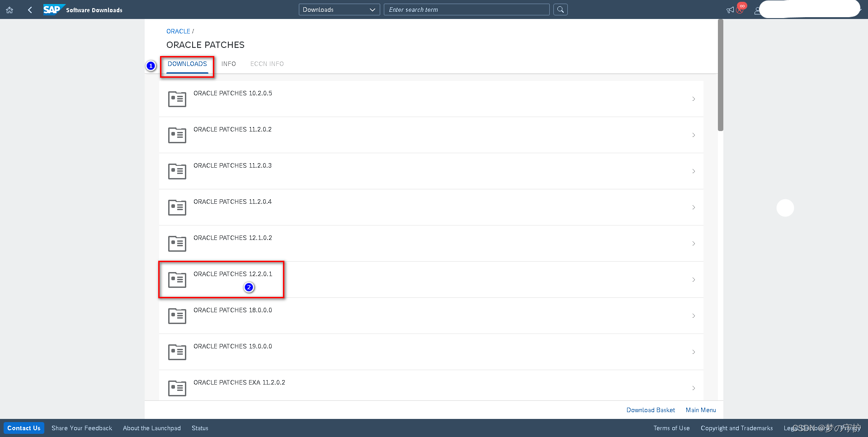Click the back arrow in header
Viewport: 868px width, 437px height.
point(30,10)
